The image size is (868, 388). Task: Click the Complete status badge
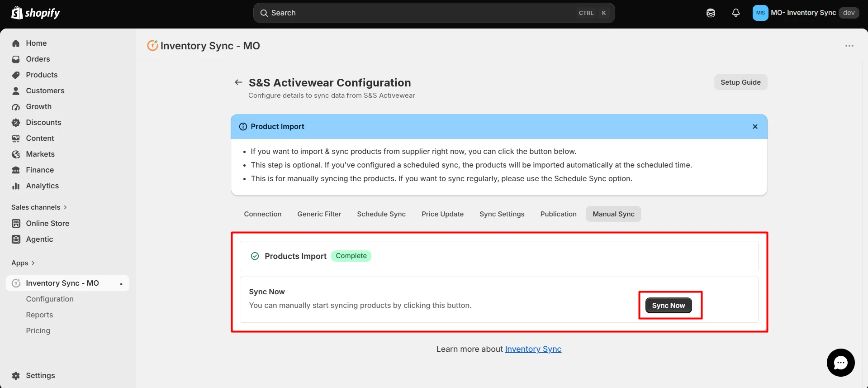351,256
